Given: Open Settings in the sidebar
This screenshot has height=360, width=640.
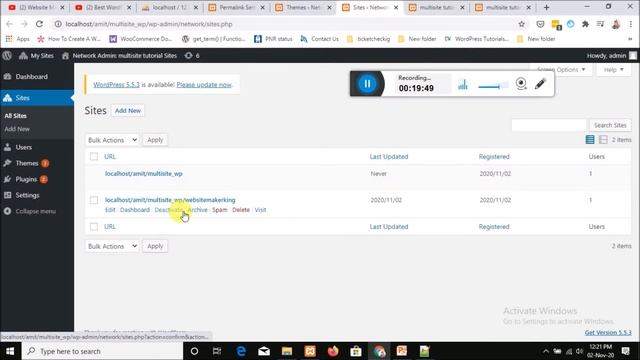Looking at the screenshot, I should (x=37, y=195).
